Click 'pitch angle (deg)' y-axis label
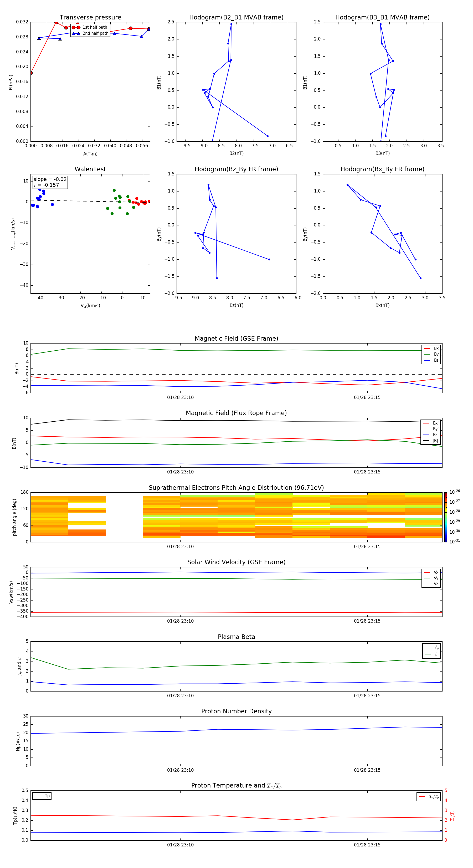This screenshot has height=868, width=473. [14, 517]
